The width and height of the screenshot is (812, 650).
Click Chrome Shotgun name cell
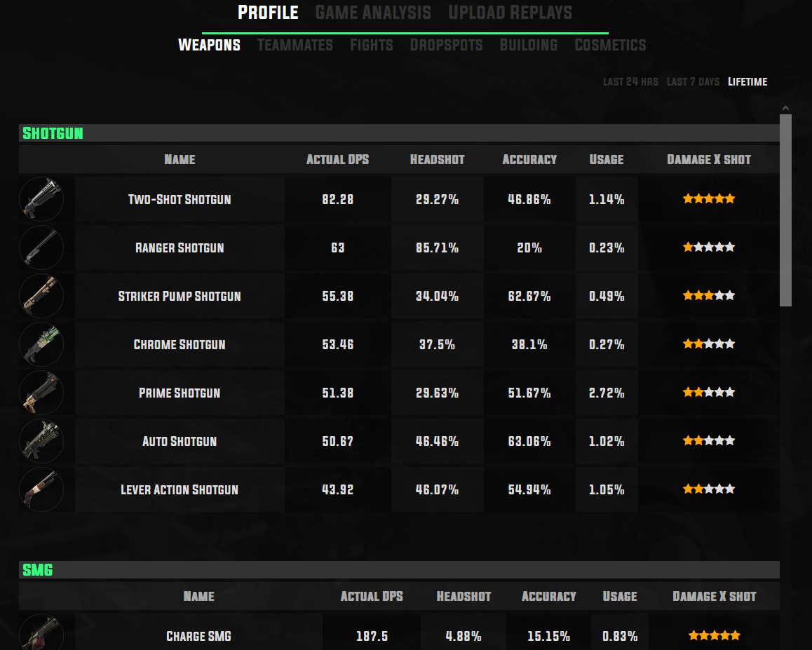[180, 344]
